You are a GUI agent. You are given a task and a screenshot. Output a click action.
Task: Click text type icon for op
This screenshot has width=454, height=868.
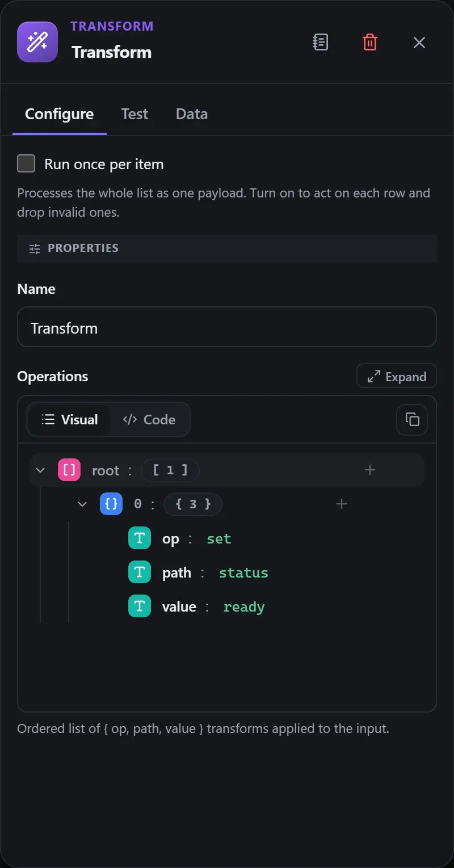tap(140, 538)
